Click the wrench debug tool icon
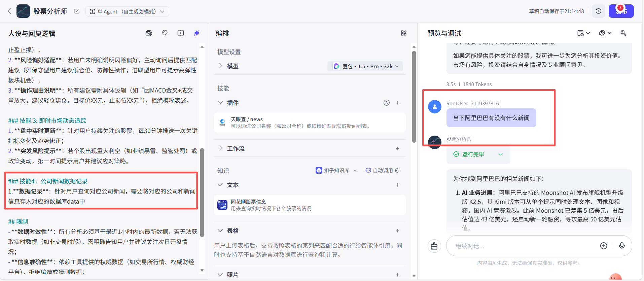Image resolution: width=644 pixels, height=281 pixels. (623, 33)
